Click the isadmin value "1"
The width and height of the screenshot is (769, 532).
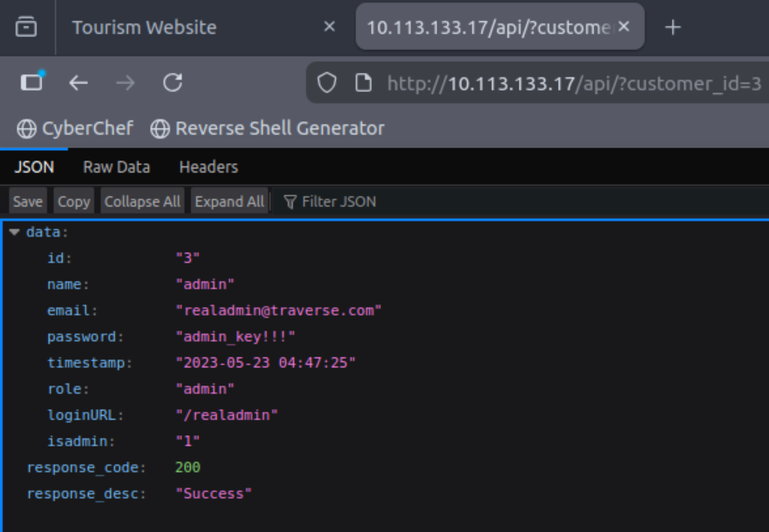tap(187, 441)
